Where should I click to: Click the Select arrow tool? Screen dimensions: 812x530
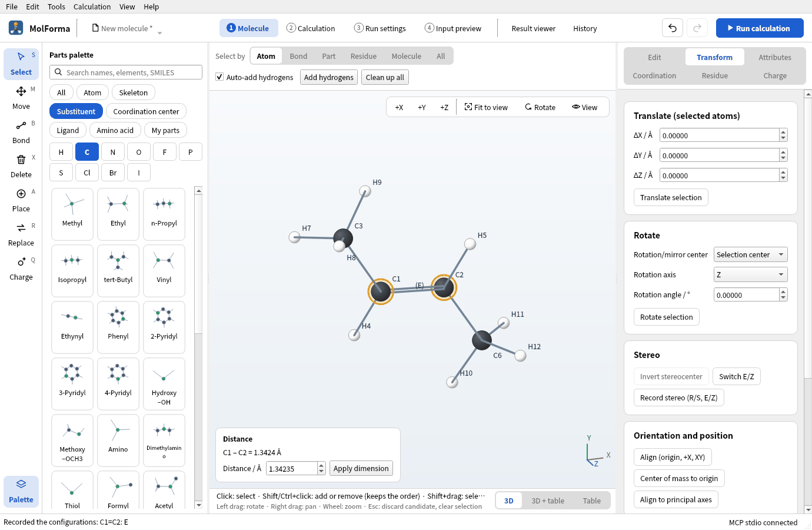coord(21,64)
